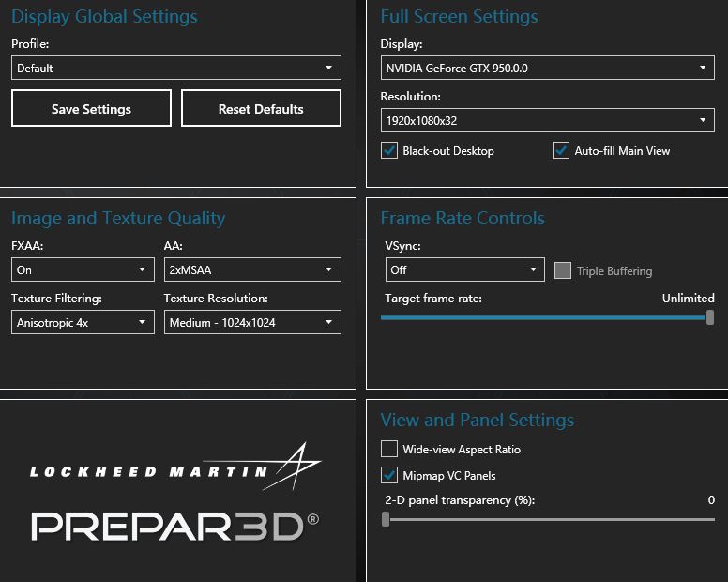The height and width of the screenshot is (582, 728).
Task: Click the Target frame rate slider handle
Action: 710,317
